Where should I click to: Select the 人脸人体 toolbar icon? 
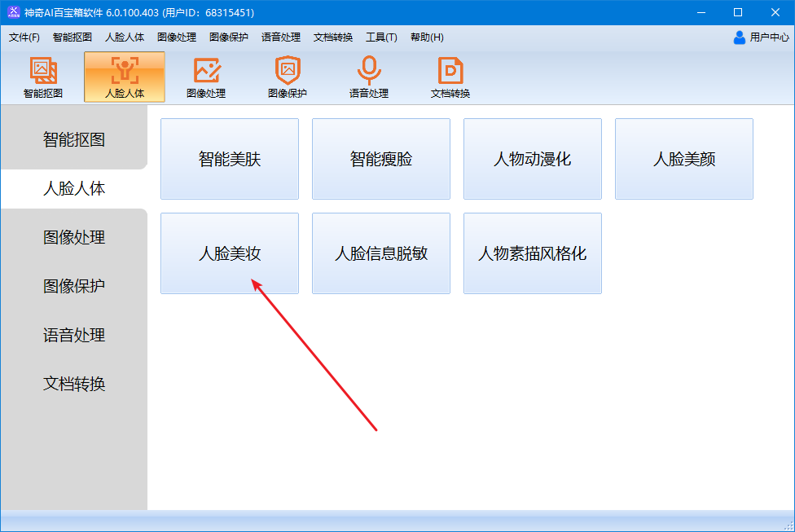click(125, 77)
